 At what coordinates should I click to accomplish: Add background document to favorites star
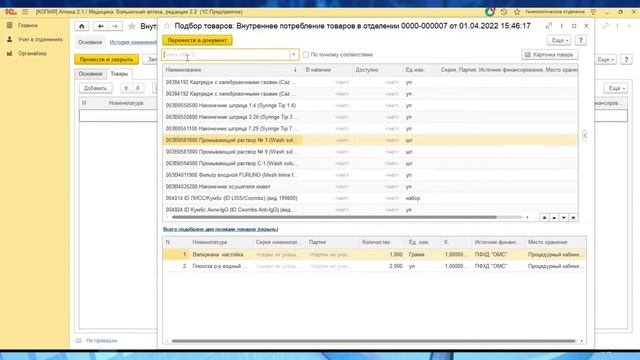pos(132,27)
